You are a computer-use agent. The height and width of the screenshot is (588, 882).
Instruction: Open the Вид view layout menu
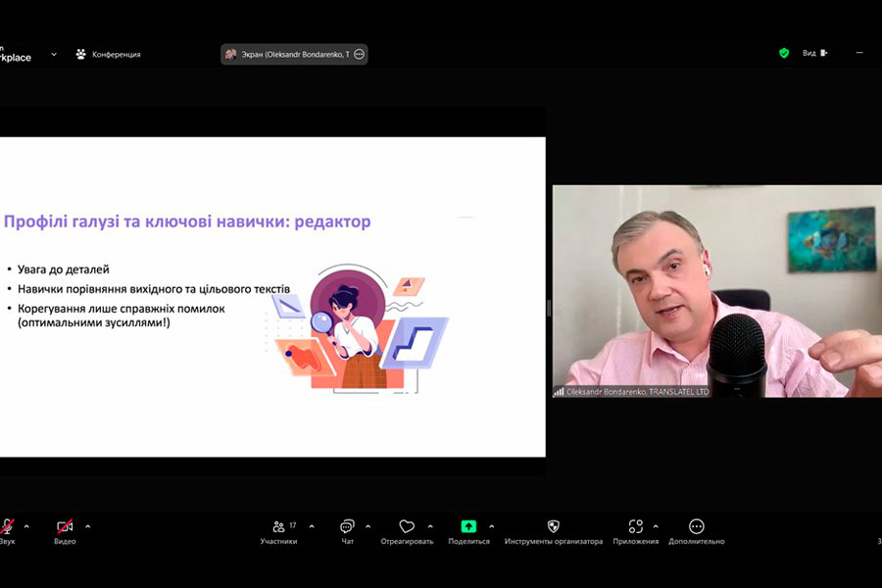pos(815,53)
